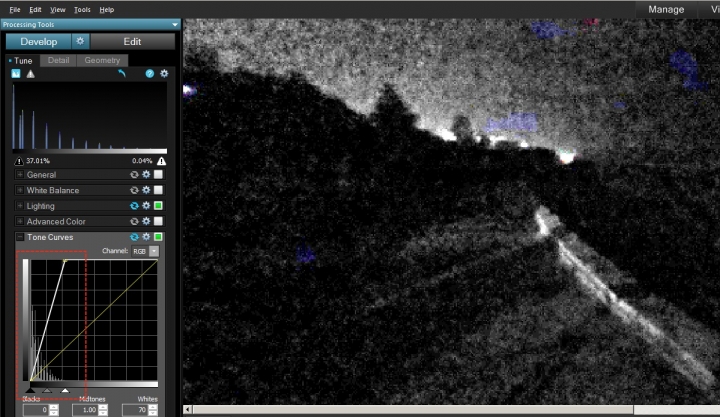The width and height of the screenshot is (720, 417).
Task: Click the white point slider triangle
Action: tap(65, 391)
